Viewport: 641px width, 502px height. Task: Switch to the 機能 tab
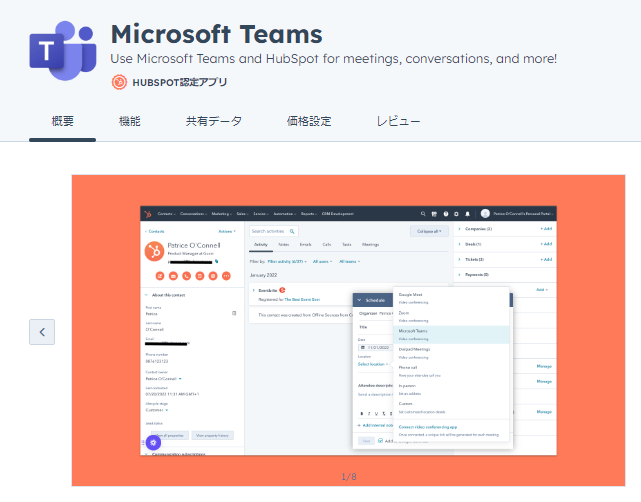click(130, 121)
